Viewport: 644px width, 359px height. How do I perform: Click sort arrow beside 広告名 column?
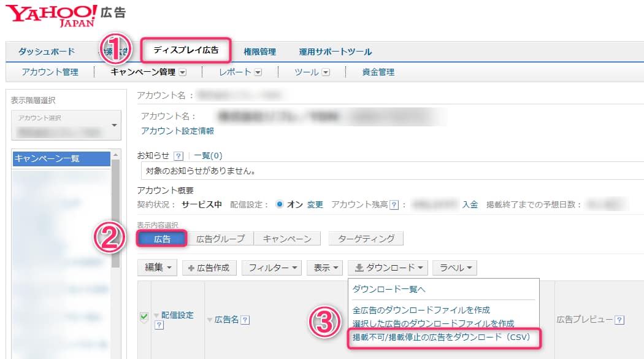[x=210, y=320]
